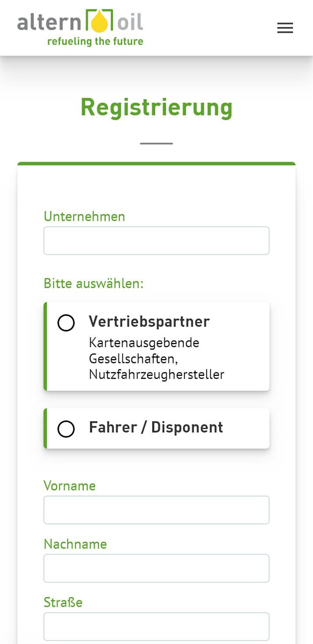The image size is (313, 644).
Task: Click the Vorname label above its field
Action: [x=70, y=485]
